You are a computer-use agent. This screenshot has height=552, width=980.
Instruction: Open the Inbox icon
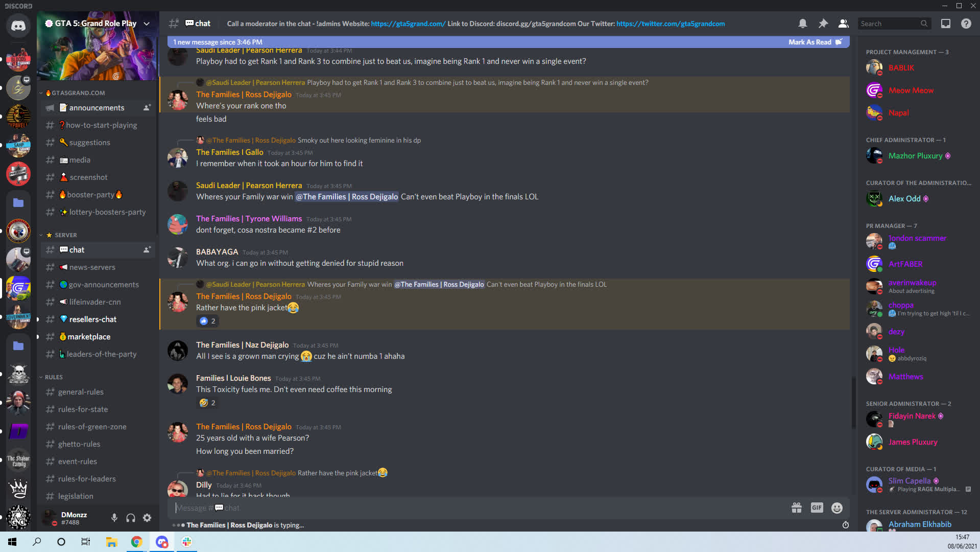point(946,24)
